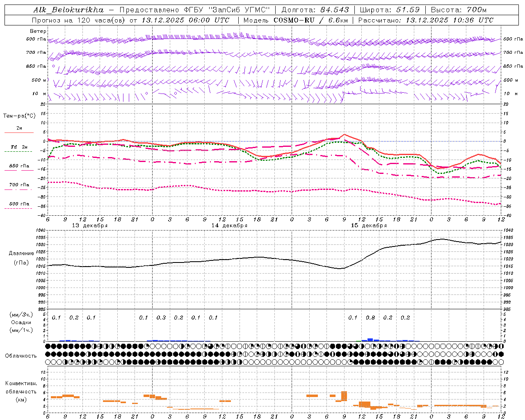Click the 10 м wind level label on left
Viewport: 525px width, 420px height.
click(x=39, y=94)
